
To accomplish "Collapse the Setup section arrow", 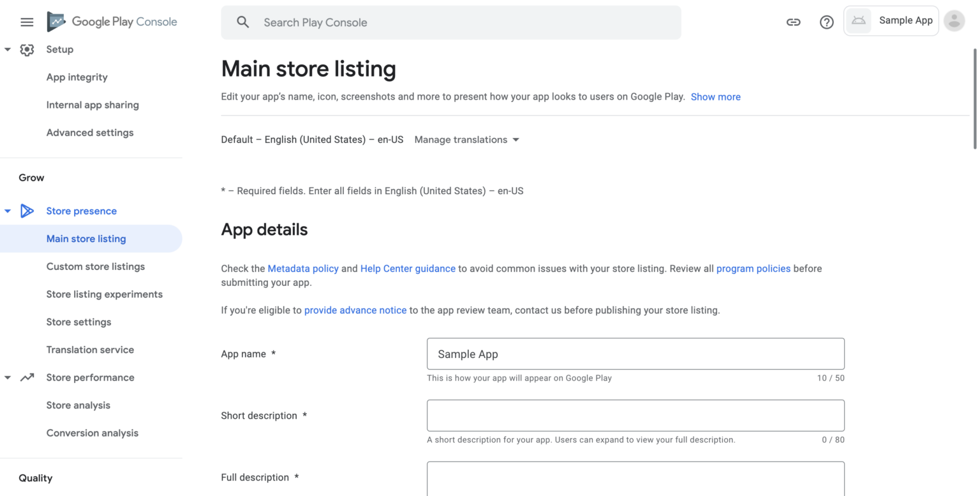I will coord(8,49).
